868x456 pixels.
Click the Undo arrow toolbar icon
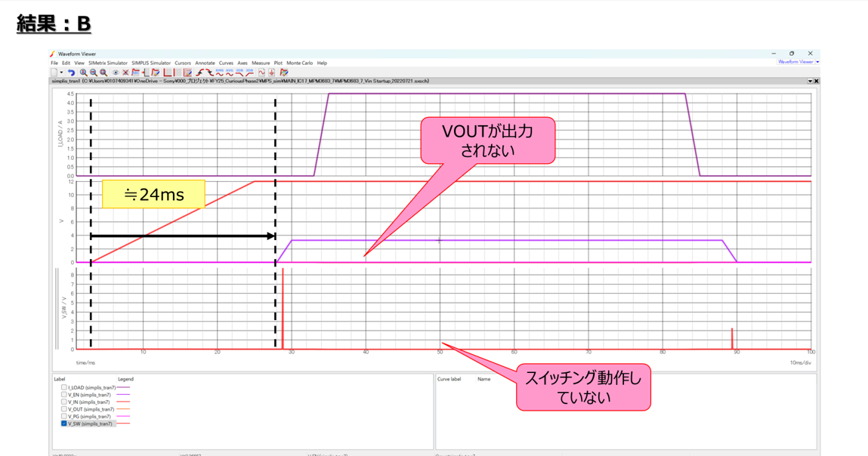pyautogui.click(x=71, y=73)
